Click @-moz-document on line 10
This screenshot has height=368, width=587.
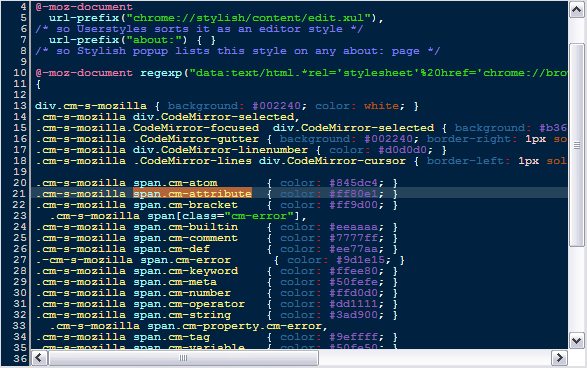(84, 73)
